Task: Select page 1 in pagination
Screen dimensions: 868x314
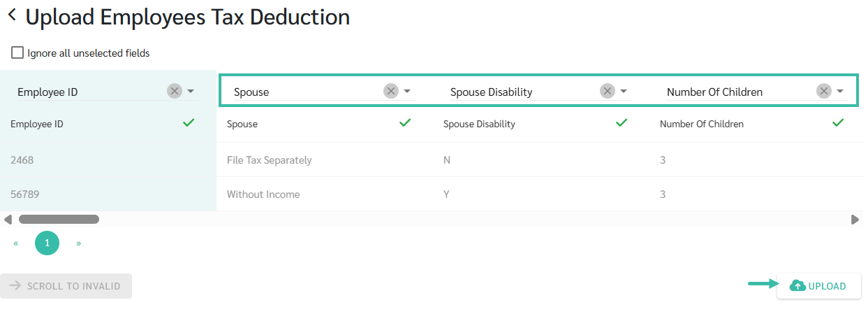Action: (x=47, y=243)
